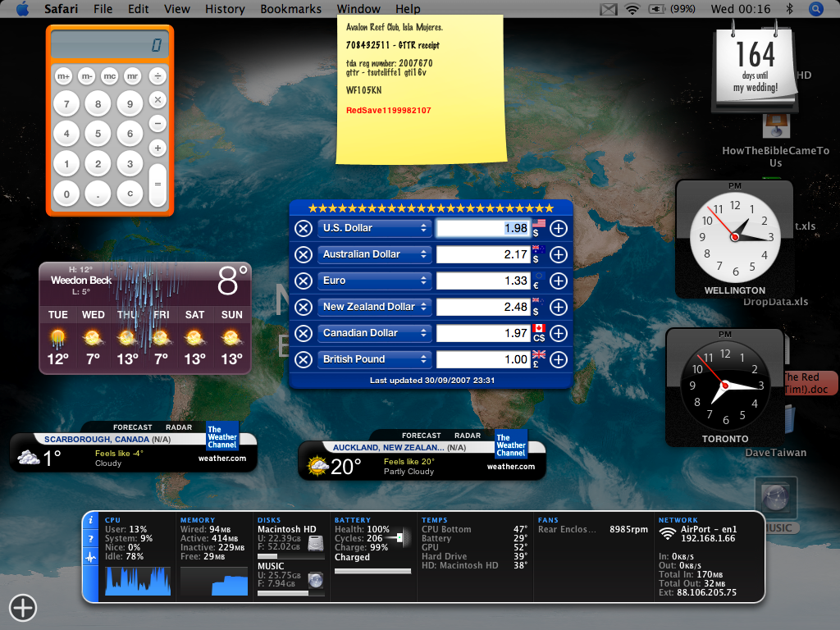
Task: Open the British Pound currency dropdown
Action: point(374,359)
